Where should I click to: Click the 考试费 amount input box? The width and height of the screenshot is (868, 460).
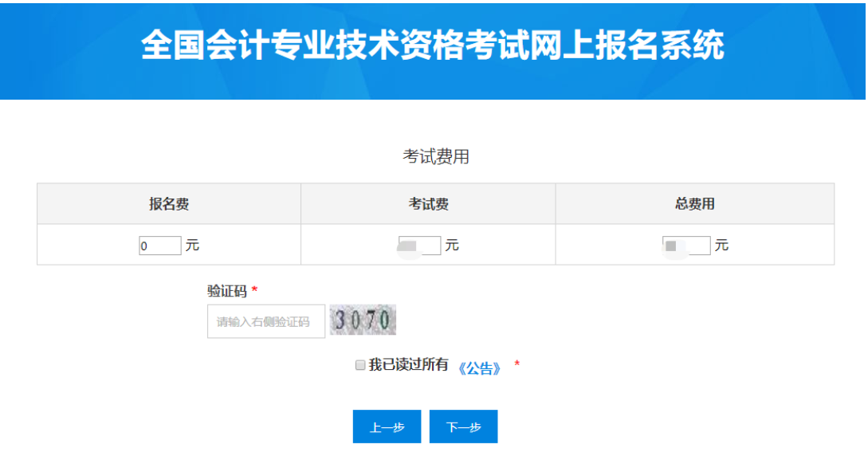(420, 246)
